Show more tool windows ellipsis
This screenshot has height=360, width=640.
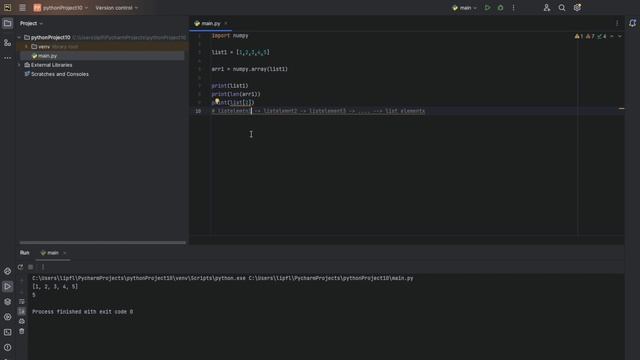[7, 58]
